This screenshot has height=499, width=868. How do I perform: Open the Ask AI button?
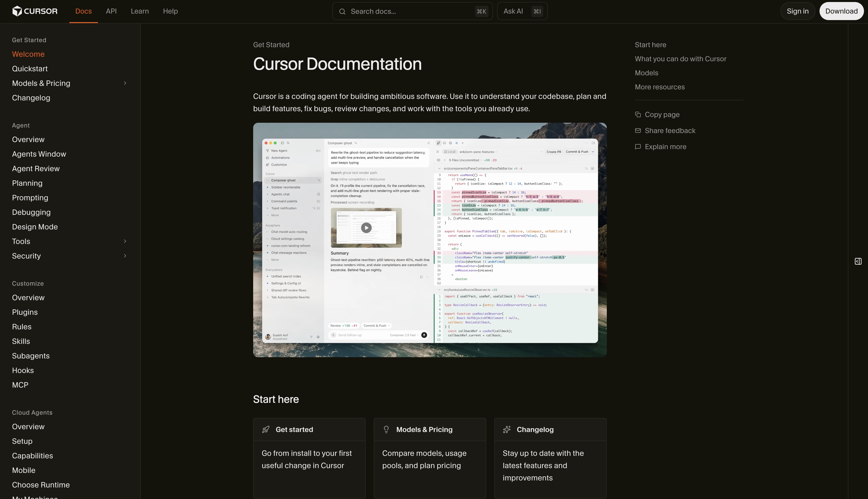pos(522,11)
